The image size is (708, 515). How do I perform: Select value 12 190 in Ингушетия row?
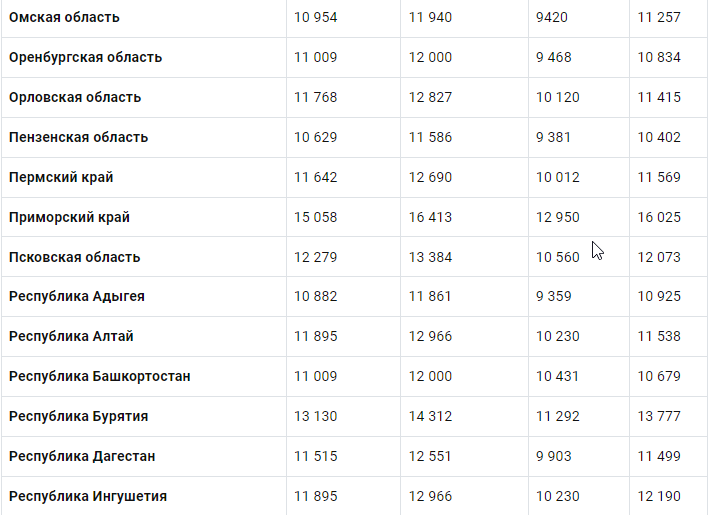click(x=659, y=496)
